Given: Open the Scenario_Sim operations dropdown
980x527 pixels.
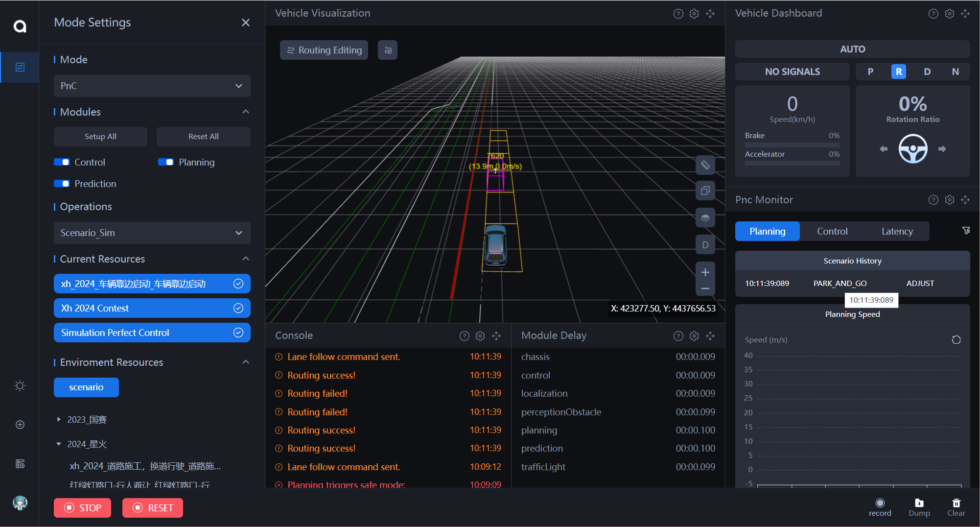Looking at the screenshot, I should 152,233.
